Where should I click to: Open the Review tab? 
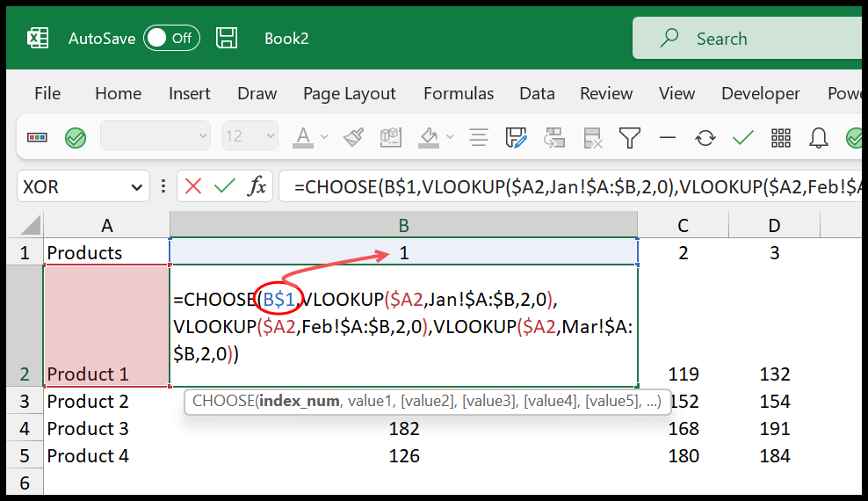pyautogui.click(x=606, y=93)
